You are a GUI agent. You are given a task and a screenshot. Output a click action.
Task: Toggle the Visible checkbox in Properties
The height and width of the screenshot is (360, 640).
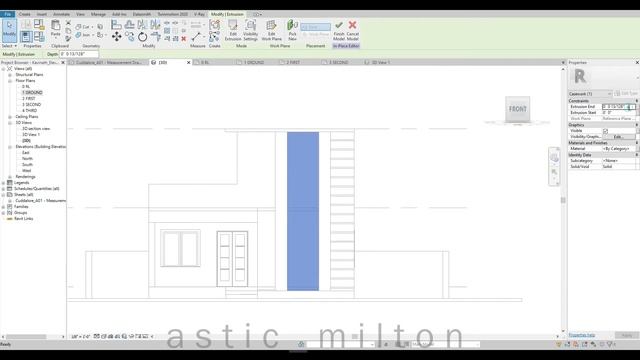(605, 131)
